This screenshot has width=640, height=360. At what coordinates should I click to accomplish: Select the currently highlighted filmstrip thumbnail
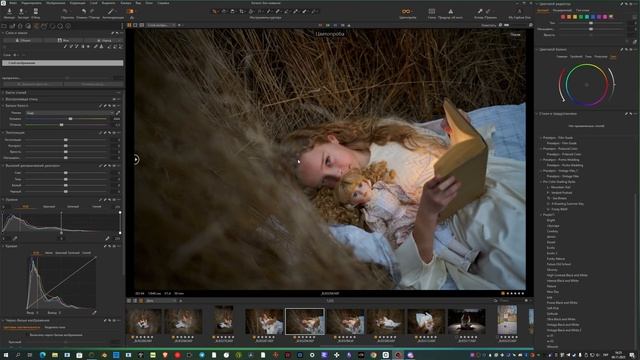coord(305,321)
